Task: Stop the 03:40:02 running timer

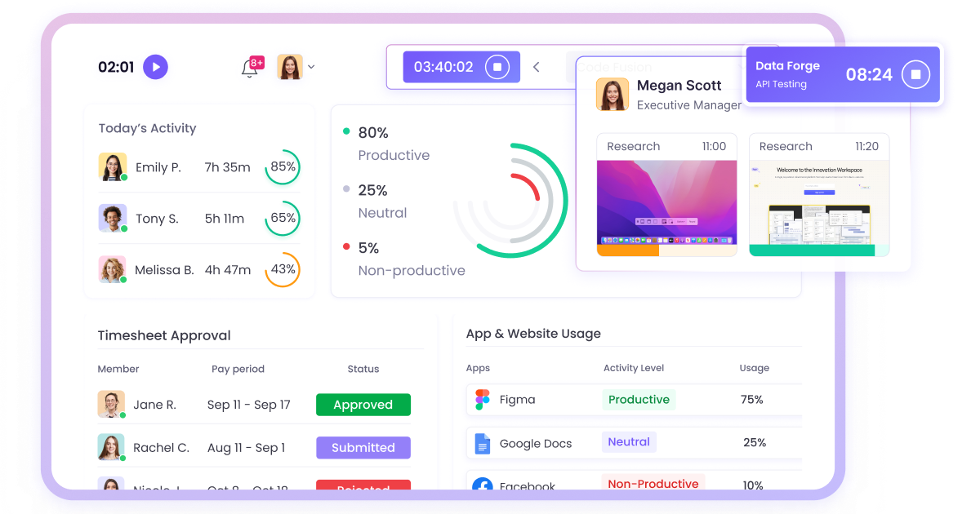Action: (x=497, y=67)
